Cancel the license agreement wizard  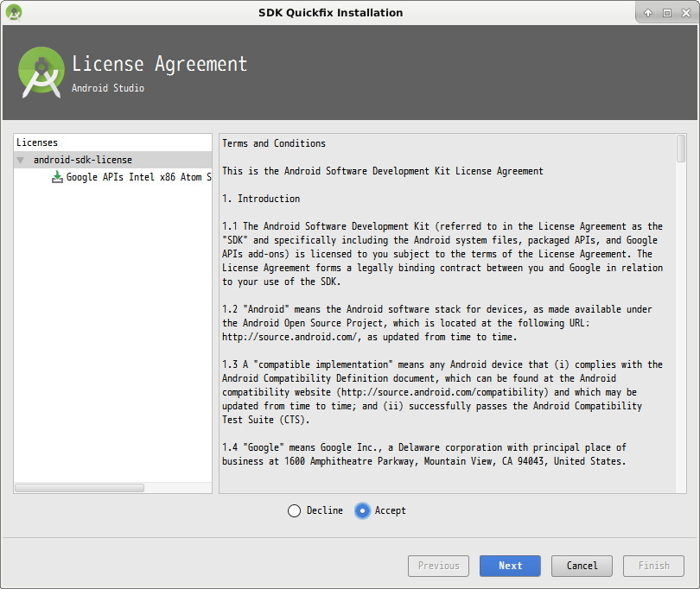[582, 566]
